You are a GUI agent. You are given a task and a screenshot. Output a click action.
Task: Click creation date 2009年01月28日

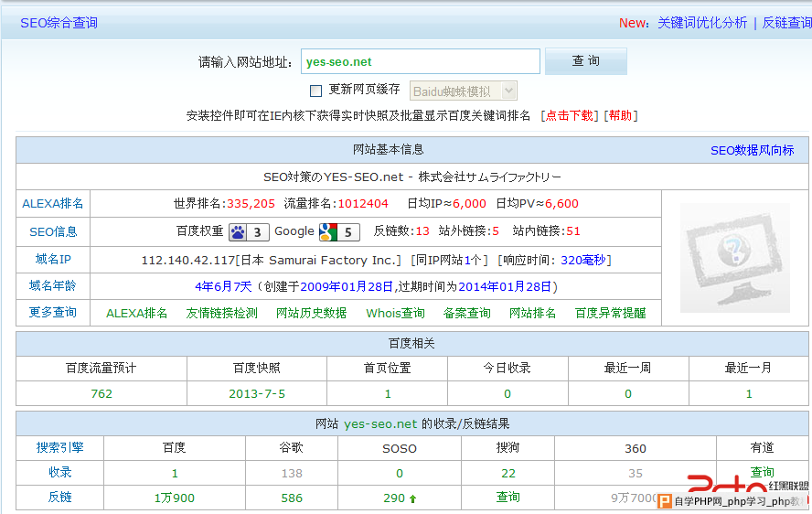coord(347,286)
